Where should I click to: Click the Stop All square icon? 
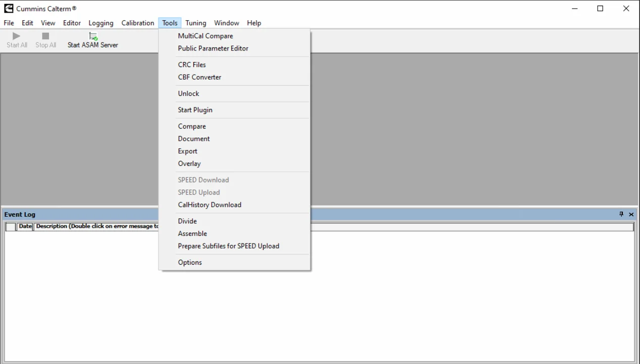45,36
